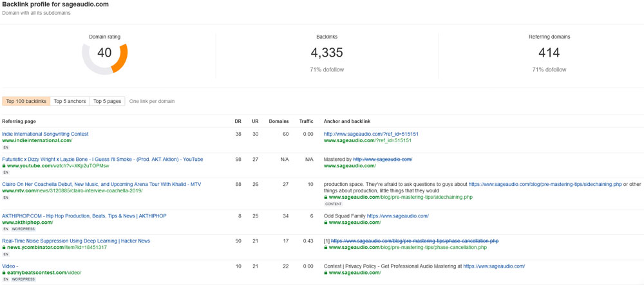Viewport: 644px width, 285px height.
Task: Switch to Top 5 anchors tab
Action: click(x=70, y=101)
